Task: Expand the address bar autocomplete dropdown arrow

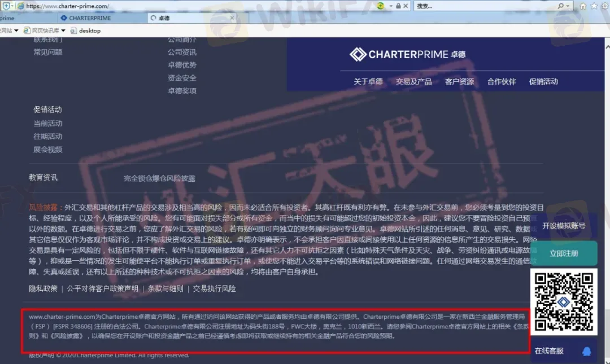Action: click(x=391, y=6)
